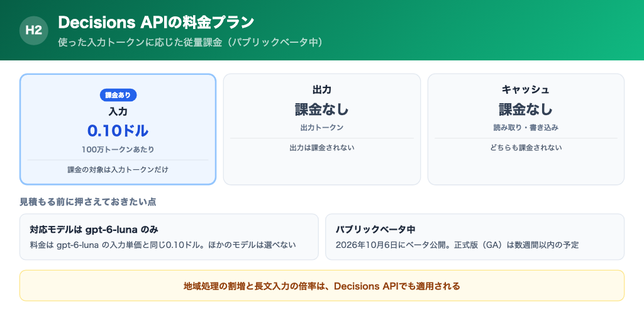Click 見積もる前に押さえておきたい点 section heading

pos(87,202)
